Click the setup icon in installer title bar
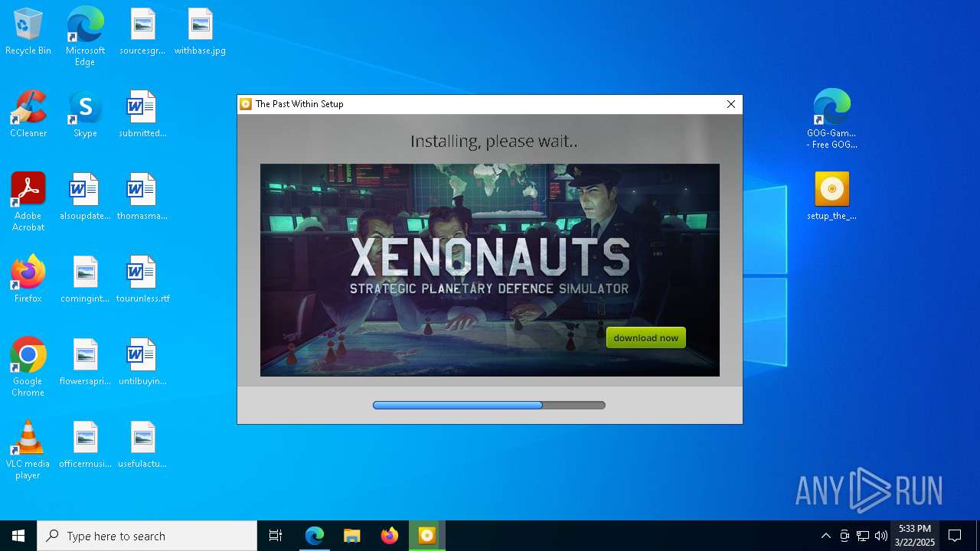This screenshot has height=551, width=980. point(246,104)
